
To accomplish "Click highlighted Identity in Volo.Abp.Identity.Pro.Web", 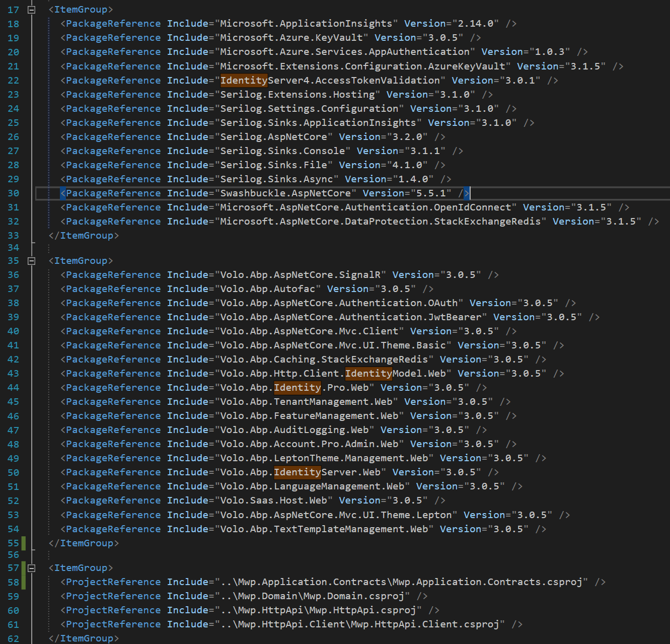I will 297,388.
